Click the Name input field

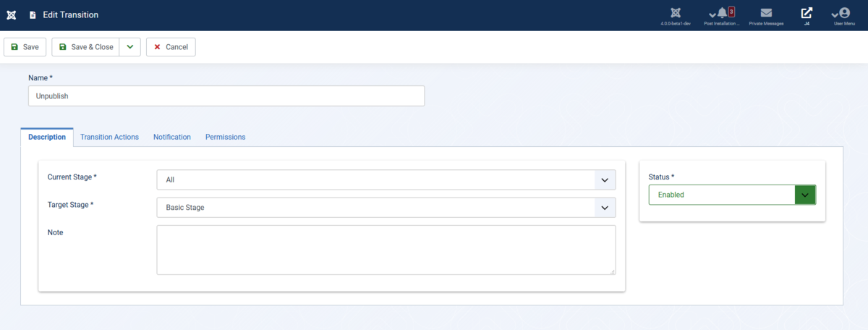(x=226, y=96)
